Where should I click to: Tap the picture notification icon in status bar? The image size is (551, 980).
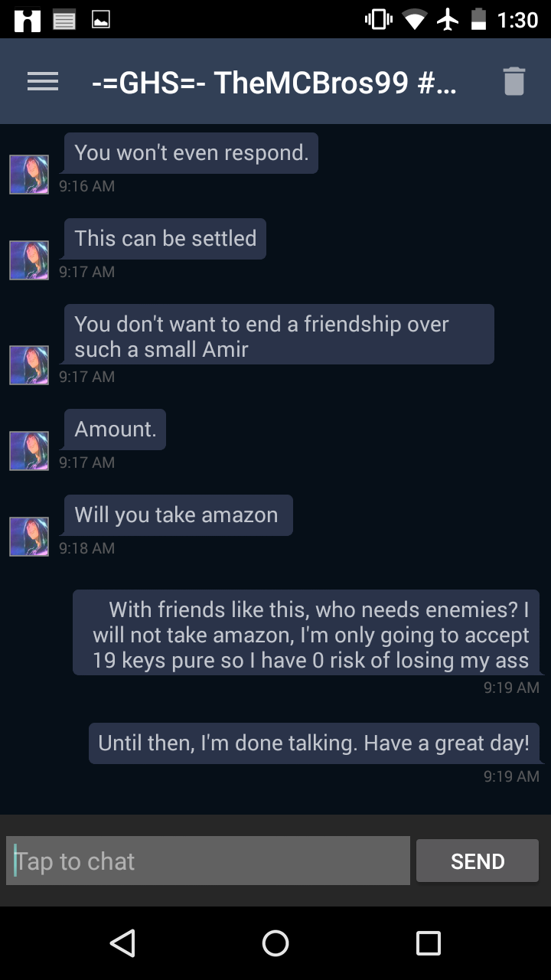point(100,20)
